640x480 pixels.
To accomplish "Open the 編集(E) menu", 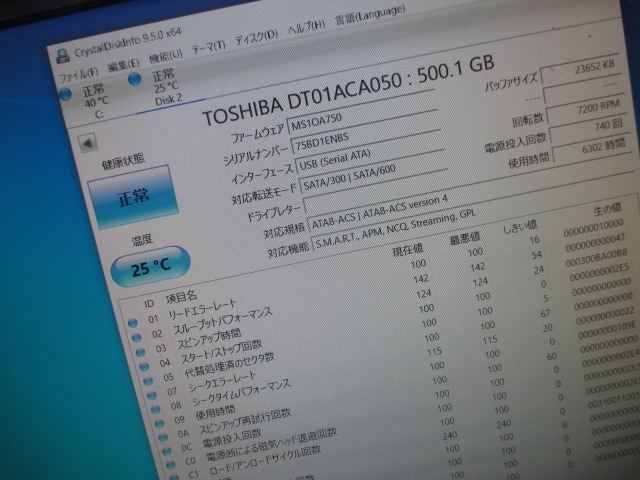I will pos(124,65).
